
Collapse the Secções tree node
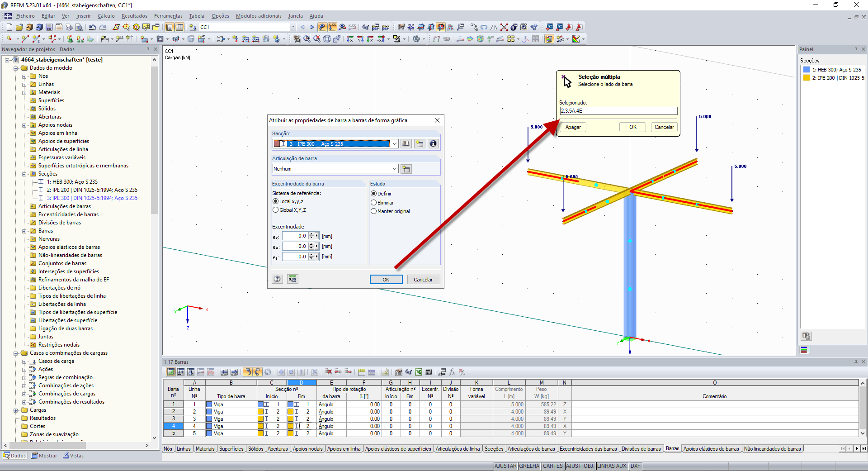pyautogui.click(x=24, y=174)
